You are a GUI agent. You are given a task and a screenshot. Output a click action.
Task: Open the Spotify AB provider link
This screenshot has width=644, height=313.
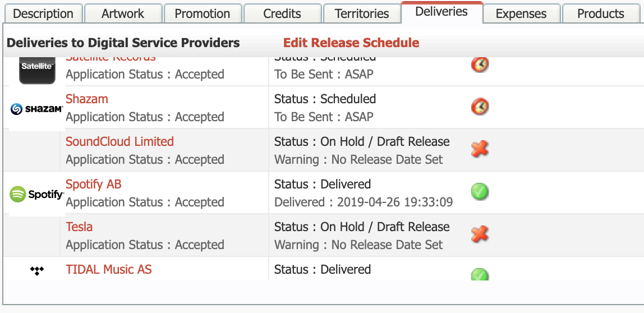[x=94, y=184]
